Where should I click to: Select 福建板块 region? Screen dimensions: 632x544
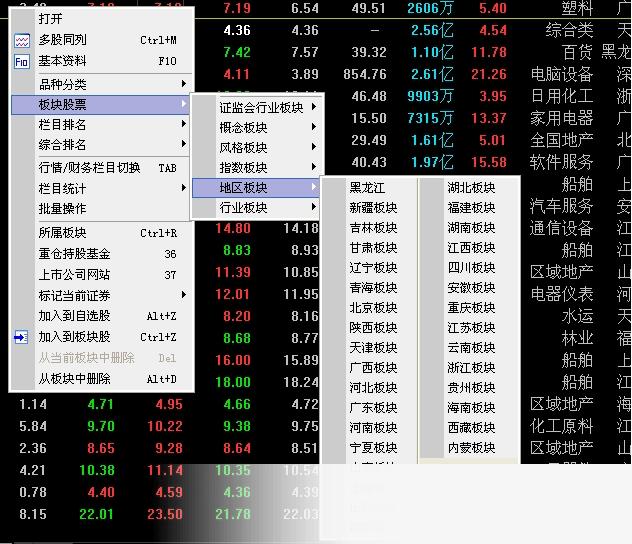[469, 208]
